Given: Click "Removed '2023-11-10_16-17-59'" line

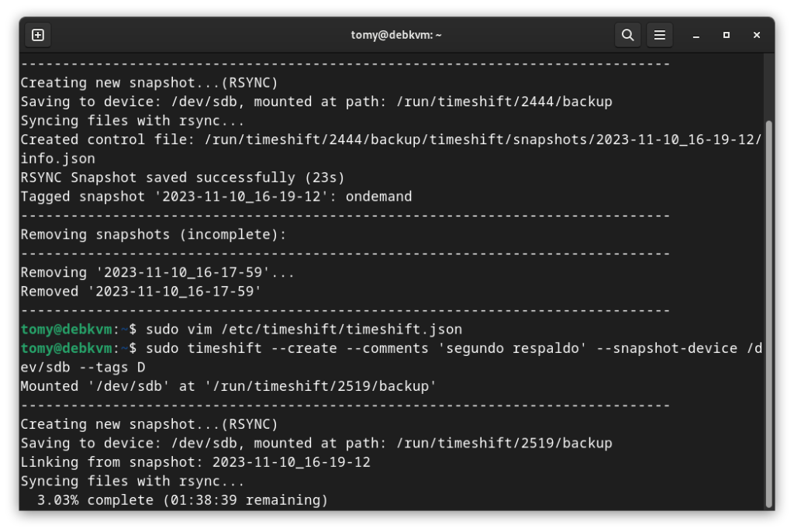Looking at the screenshot, I should click(x=141, y=292).
